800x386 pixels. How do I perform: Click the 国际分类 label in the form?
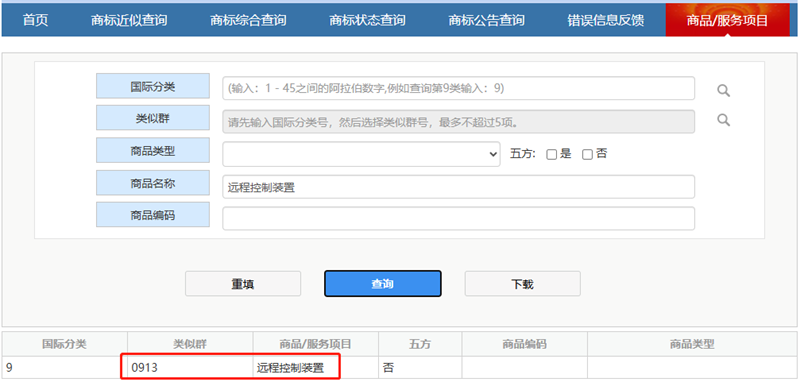[153, 86]
